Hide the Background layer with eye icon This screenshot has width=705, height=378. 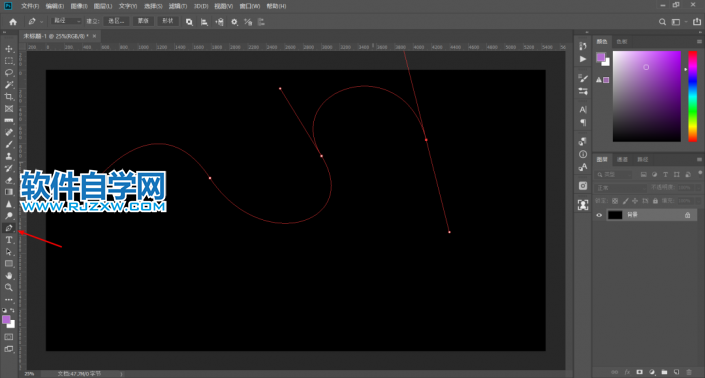pos(599,215)
